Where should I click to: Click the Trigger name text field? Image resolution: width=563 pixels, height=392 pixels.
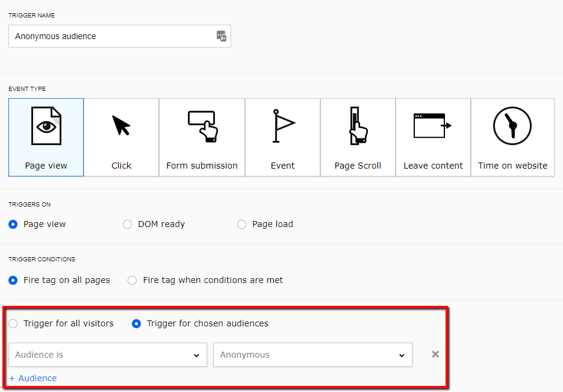click(x=111, y=36)
